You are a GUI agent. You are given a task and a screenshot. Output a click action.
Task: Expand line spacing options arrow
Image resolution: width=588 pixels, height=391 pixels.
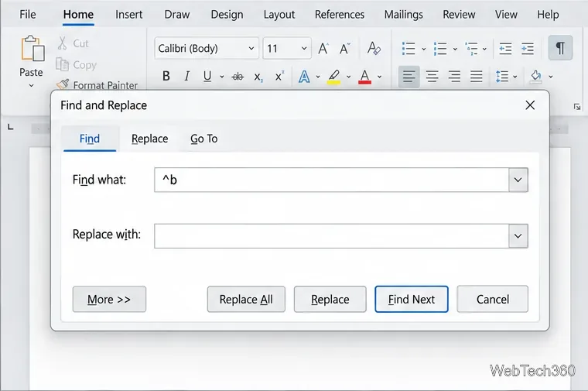pos(514,77)
